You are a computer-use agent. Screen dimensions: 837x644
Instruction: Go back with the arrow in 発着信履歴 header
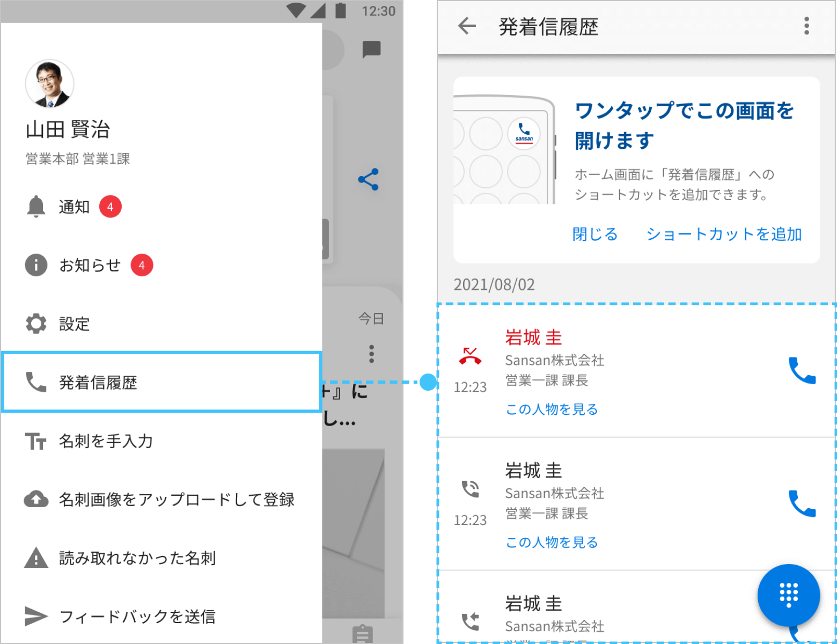pyautogui.click(x=467, y=26)
